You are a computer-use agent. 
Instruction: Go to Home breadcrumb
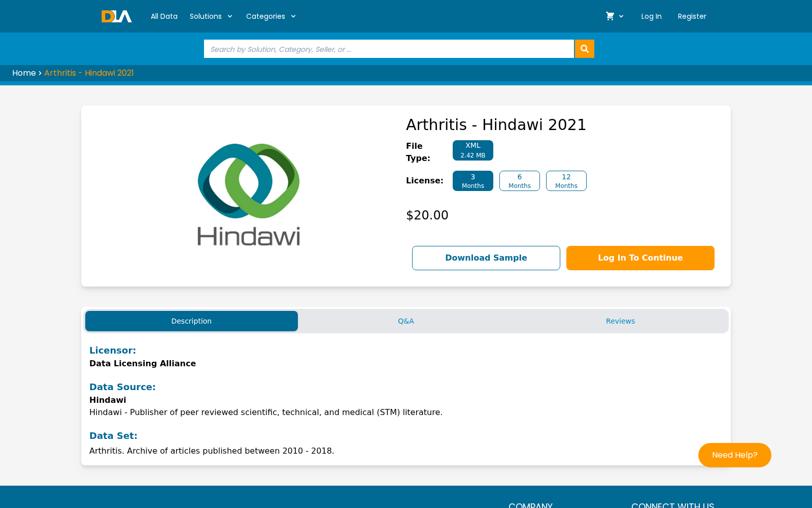pyautogui.click(x=24, y=73)
